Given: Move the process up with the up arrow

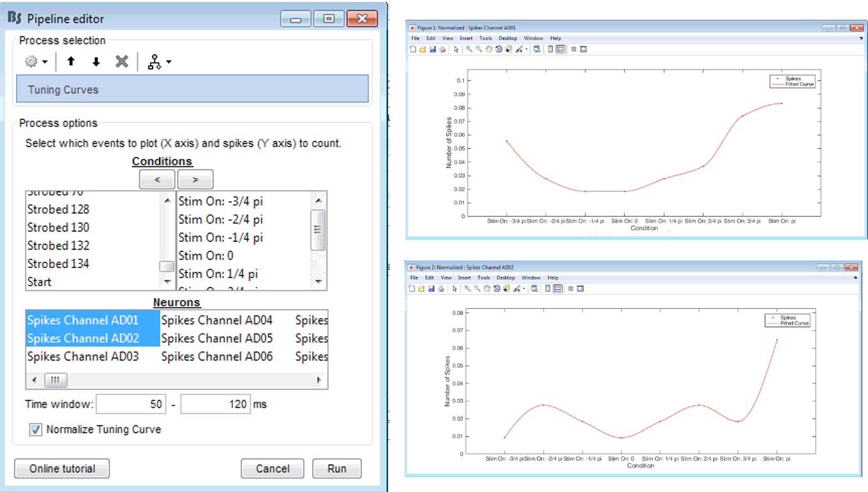Looking at the screenshot, I should pyautogui.click(x=71, y=62).
